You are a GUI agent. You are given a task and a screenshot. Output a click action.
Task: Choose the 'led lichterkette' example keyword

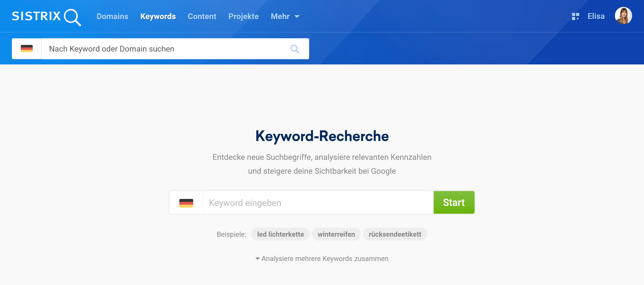click(x=280, y=234)
